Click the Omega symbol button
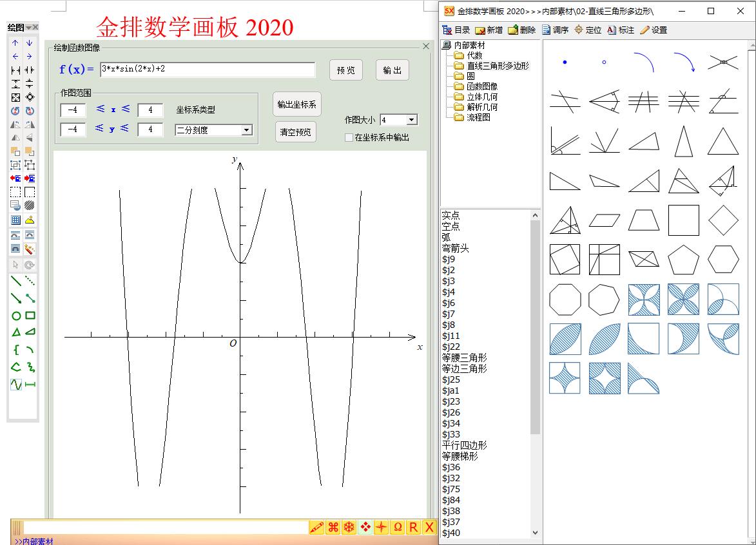Viewport: 756px width, 545px height. click(398, 528)
